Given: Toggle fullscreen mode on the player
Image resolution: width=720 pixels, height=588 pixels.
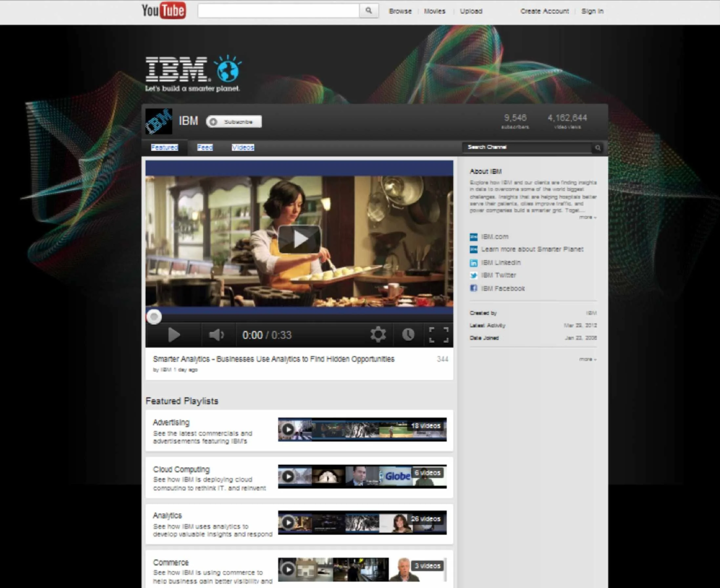Looking at the screenshot, I should click(x=439, y=335).
